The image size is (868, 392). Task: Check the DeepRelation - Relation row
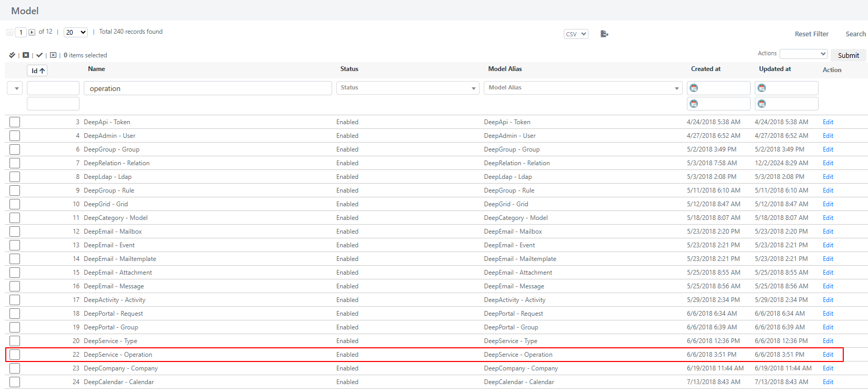tap(15, 163)
